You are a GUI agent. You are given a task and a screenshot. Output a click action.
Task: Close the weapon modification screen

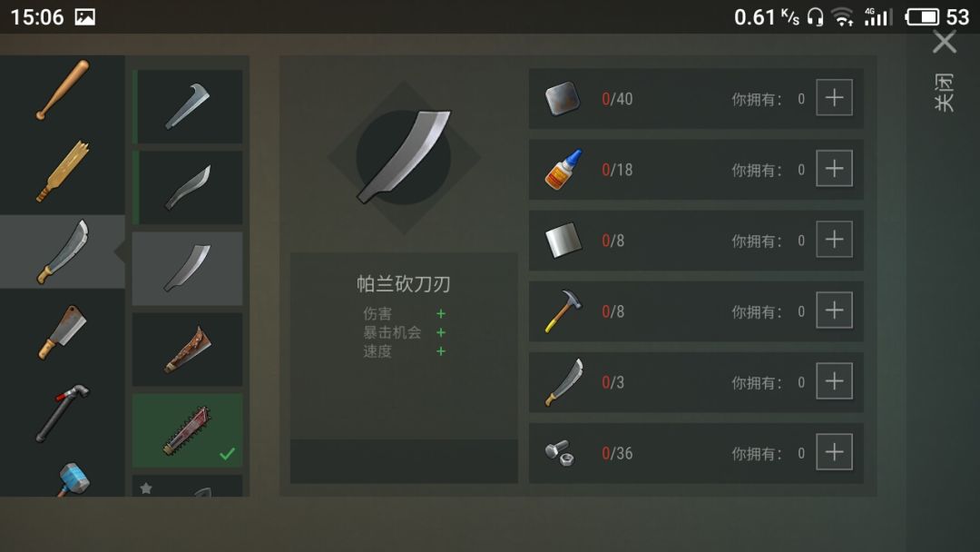tap(945, 43)
